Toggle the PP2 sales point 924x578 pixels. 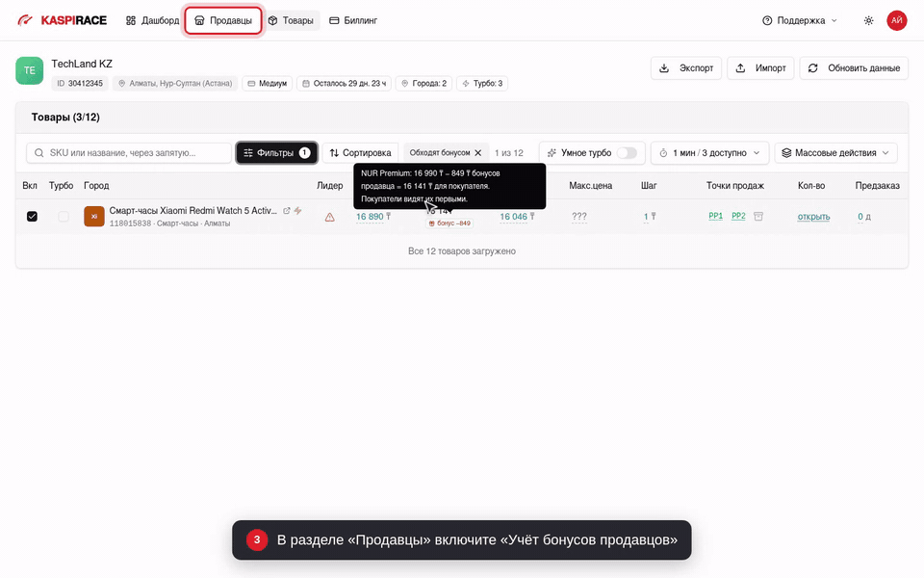point(738,216)
